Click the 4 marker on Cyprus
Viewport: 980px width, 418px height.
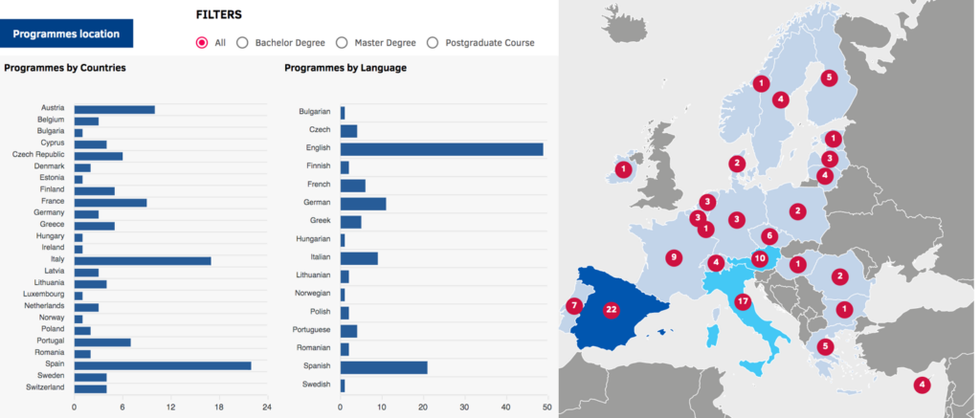pos(922,385)
